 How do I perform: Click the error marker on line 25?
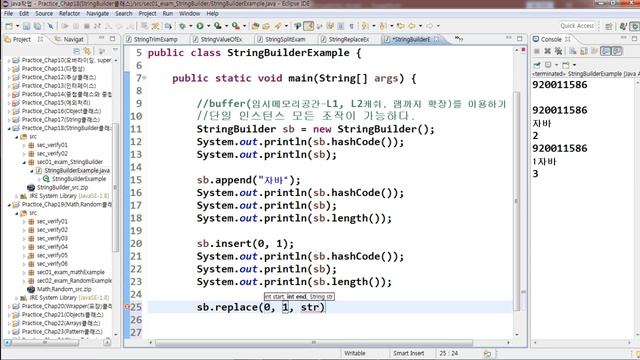point(127,307)
